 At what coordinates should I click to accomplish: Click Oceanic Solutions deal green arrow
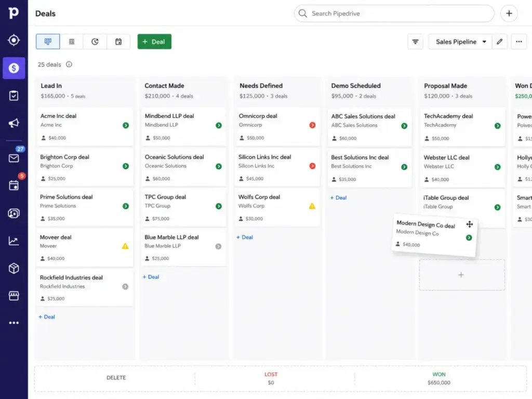(x=219, y=166)
